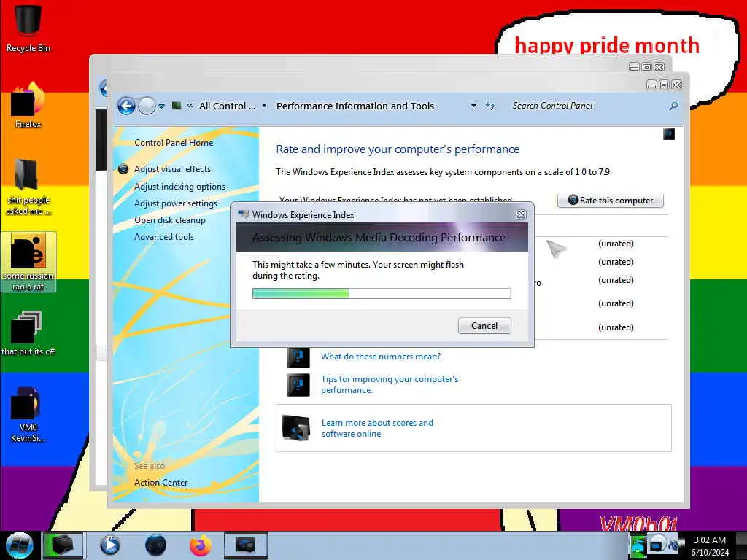Viewport: 747px width, 560px height.
Task: Click the Control Panel icon in address bar
Action: click(x=177, y=106)
